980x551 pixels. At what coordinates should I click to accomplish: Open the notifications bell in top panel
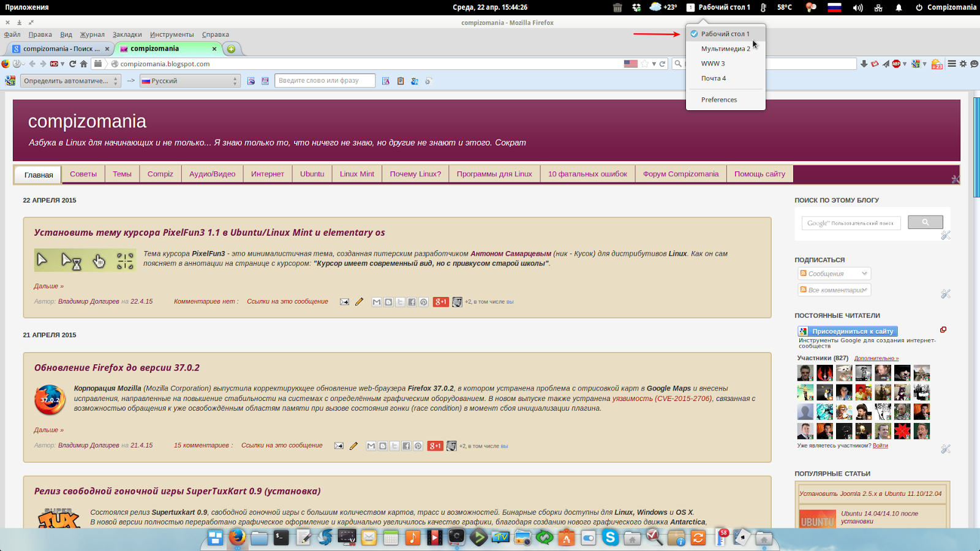click(x=899, y=7)
